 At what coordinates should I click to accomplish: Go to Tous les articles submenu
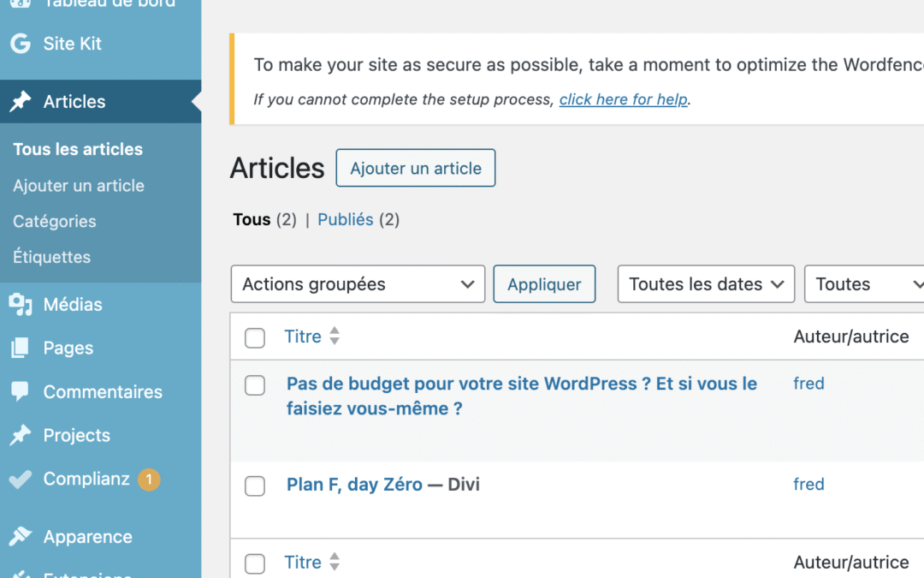(78, 149)
